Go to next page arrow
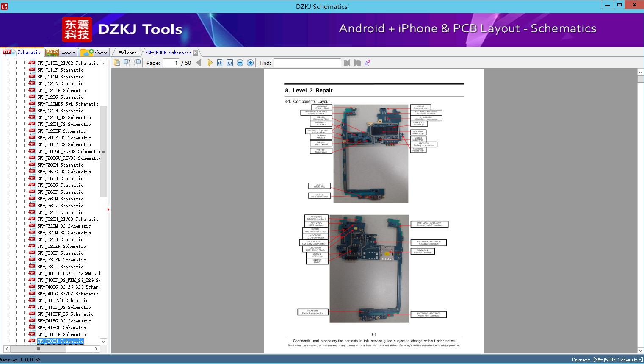644x364 pixels. point(210,63)
